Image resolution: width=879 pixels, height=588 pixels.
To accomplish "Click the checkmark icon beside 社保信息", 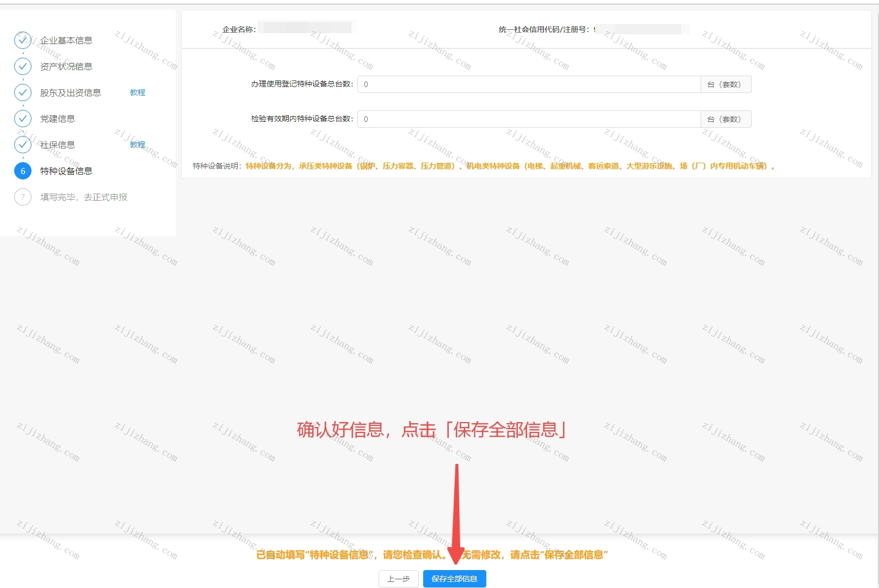I will pyautogui.click(x=23, y=145).
